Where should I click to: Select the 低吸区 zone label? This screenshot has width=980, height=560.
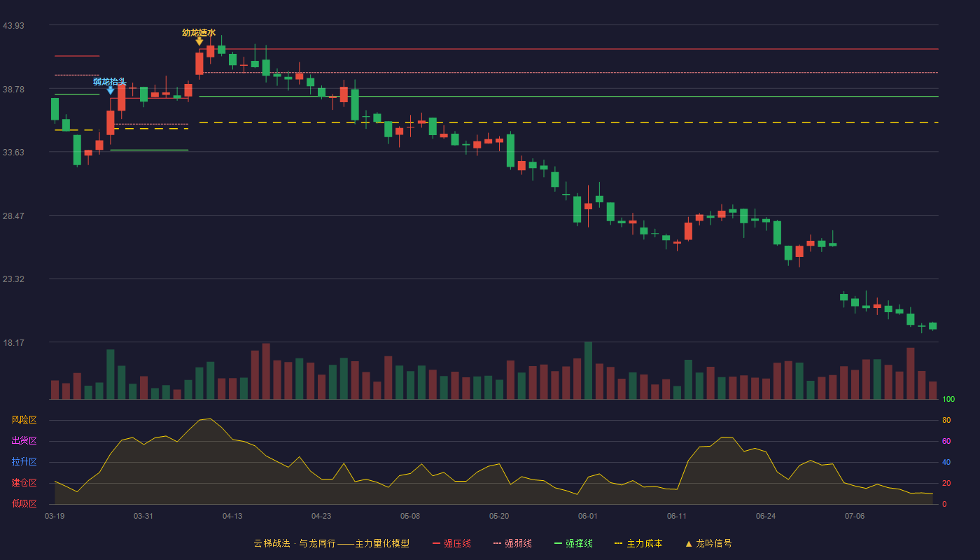24,504
